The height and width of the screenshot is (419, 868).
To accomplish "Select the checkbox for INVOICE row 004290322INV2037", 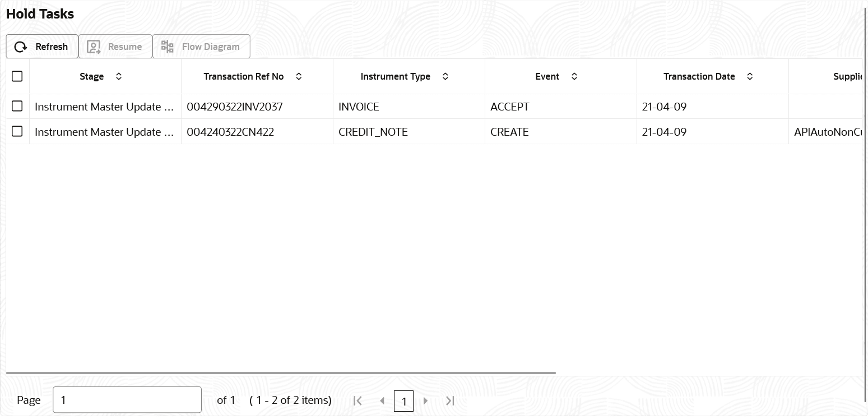I will (17, 106).
